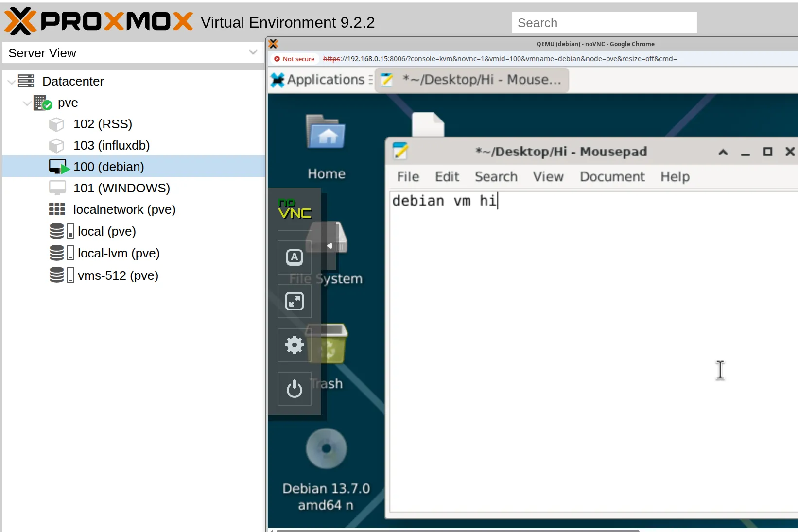
Task: Show noVNC extra keys button
Action: click(295, 257)
